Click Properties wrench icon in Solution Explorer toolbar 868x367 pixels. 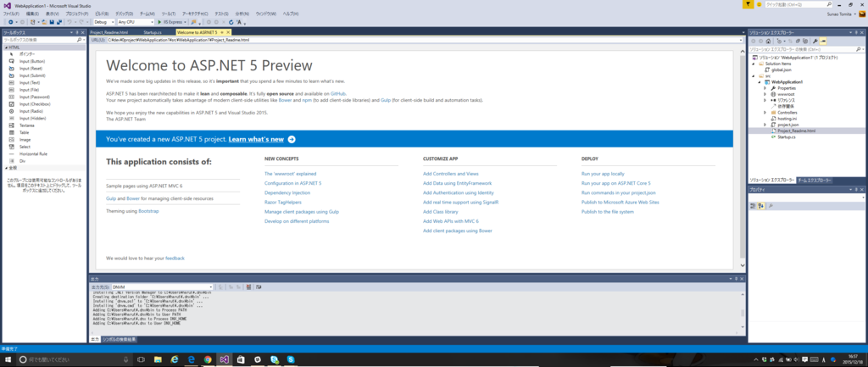click(815, 41)
